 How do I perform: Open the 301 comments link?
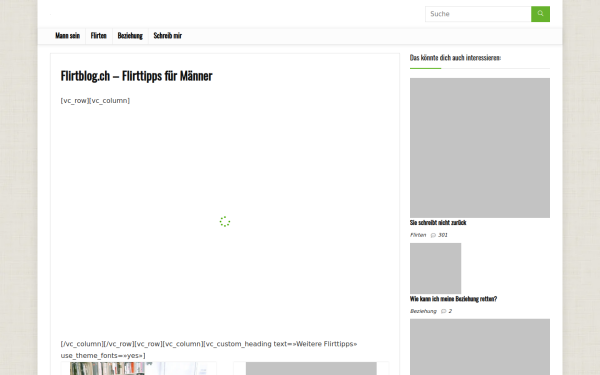443,235
